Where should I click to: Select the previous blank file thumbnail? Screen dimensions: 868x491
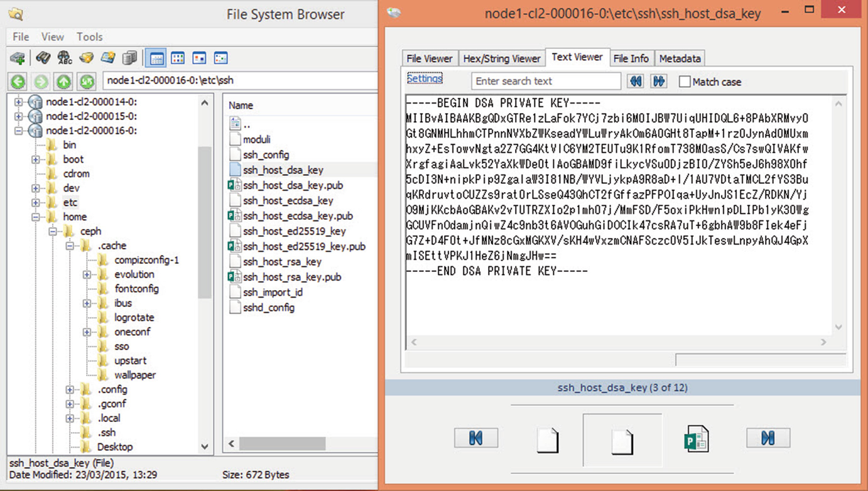pos(548,440)
